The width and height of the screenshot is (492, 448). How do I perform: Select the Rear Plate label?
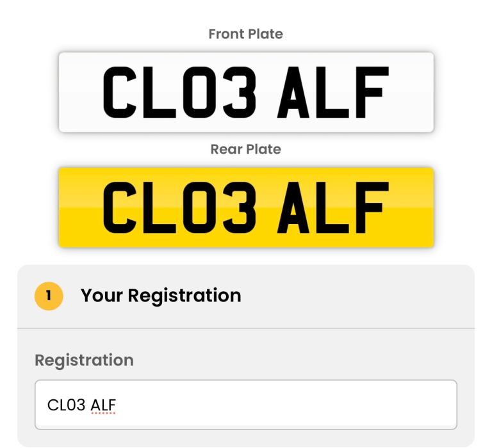pos(246,150)
